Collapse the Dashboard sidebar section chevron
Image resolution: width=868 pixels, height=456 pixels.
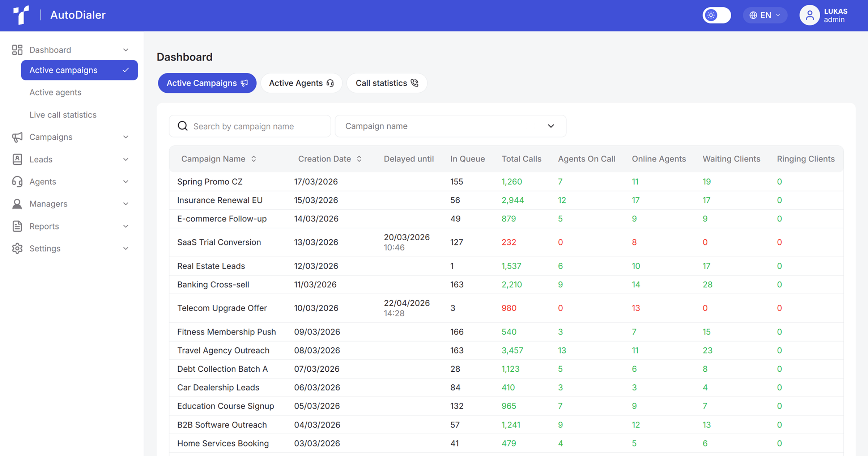coord(125,50)
